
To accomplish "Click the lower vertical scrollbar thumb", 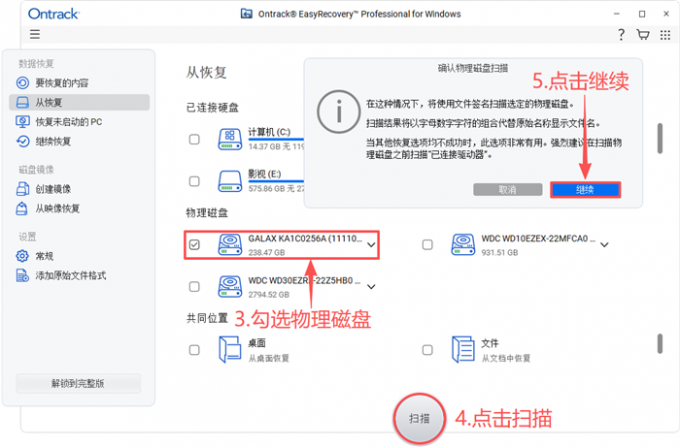I will tap(660, 343).
